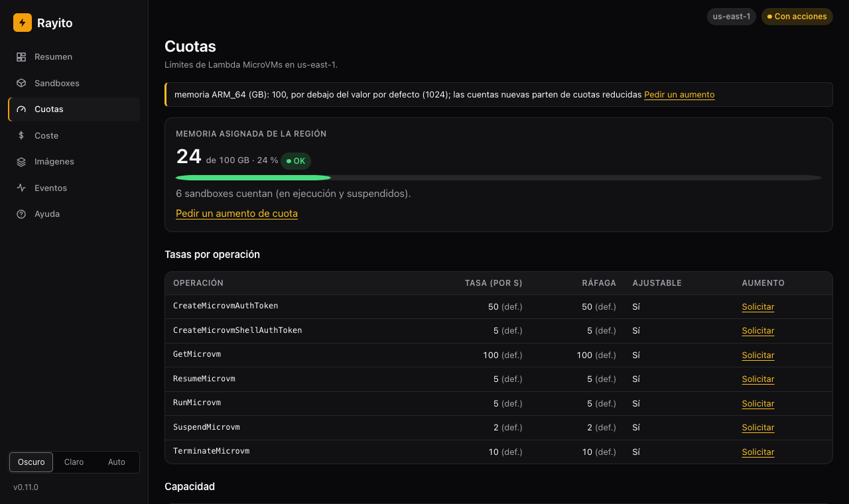
Task: Click the Imágenes layers icon
Action: 21,162
